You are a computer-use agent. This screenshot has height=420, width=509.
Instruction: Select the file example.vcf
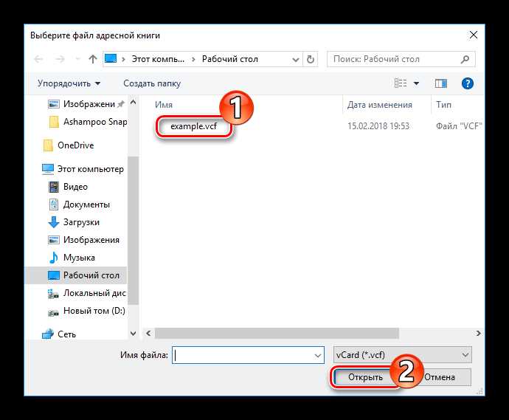(193, 126)
